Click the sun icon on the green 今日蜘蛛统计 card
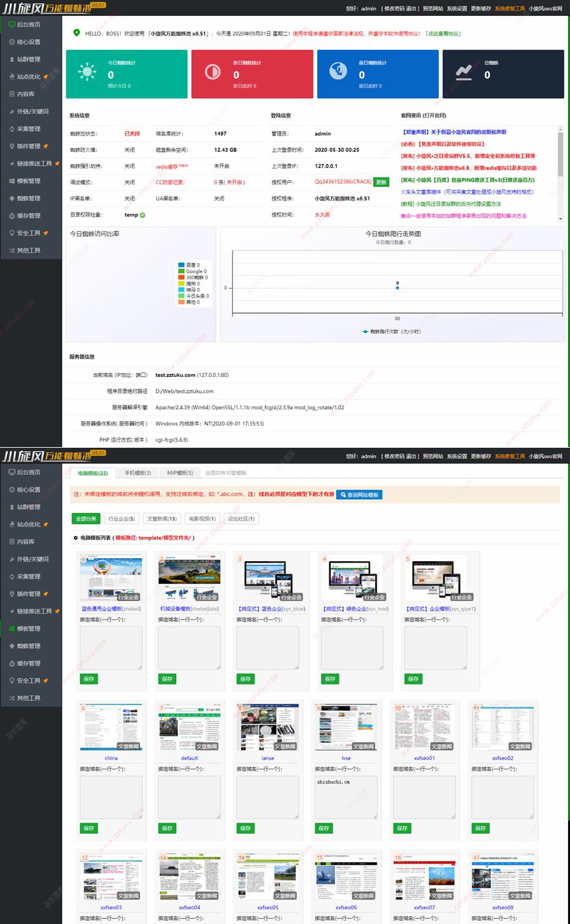Screen dimensions: 570x924 pyautogui.click(x=87, y=71)
